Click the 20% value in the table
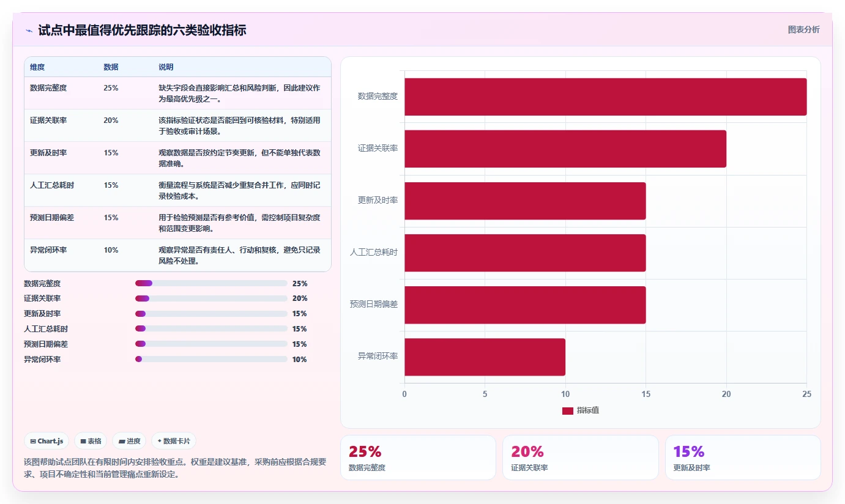Image resolution: width=845 pixels, height=504 pixels. tap(111, 120)
